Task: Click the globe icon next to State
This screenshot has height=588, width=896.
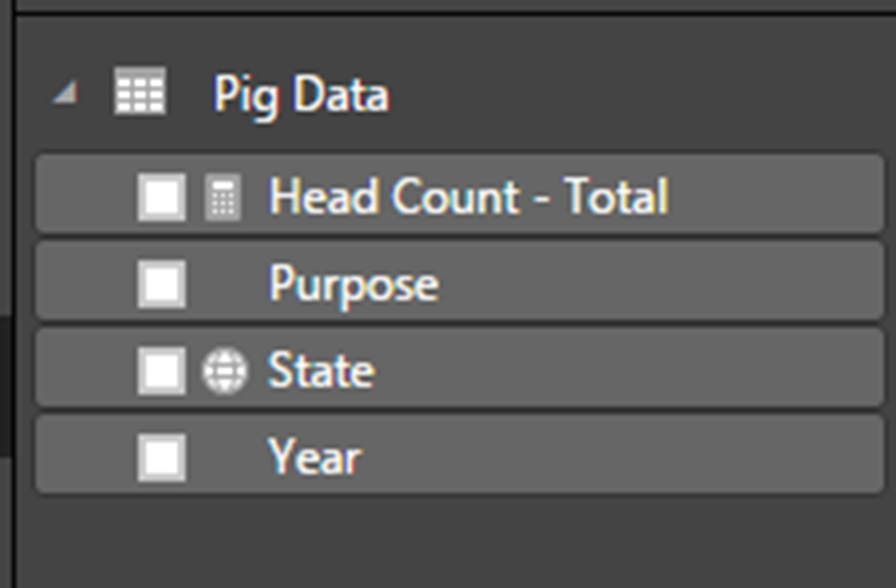Action: coord(224,371)
